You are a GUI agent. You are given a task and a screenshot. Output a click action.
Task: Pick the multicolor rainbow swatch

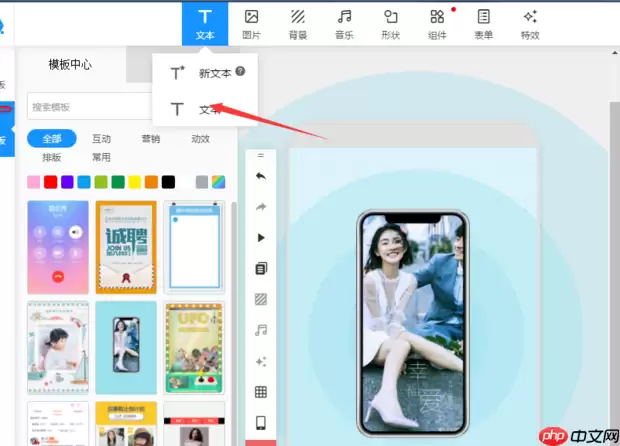219,182
